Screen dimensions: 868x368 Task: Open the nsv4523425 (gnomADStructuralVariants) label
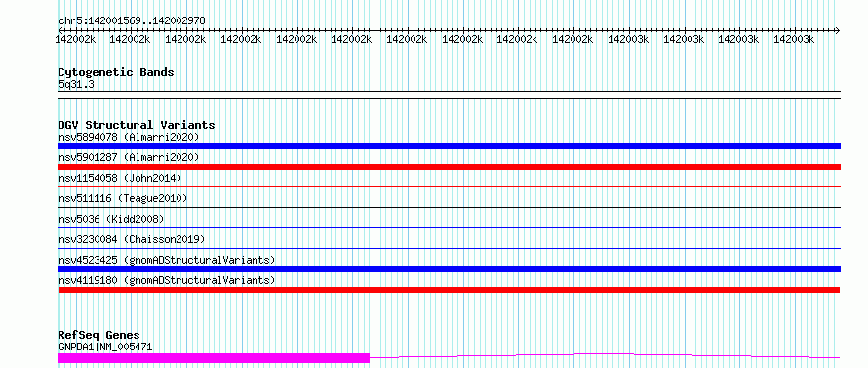click(x=167, y=260)
